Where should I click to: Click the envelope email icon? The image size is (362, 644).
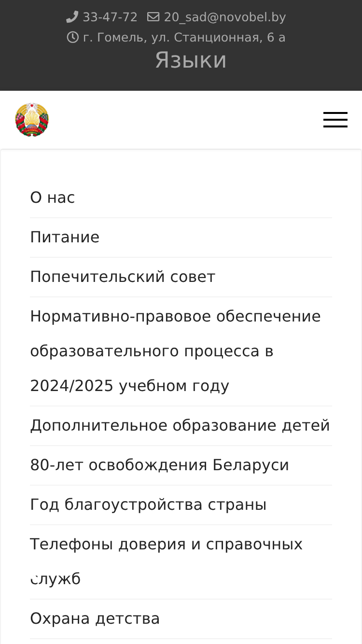click(x=153, y=17)
